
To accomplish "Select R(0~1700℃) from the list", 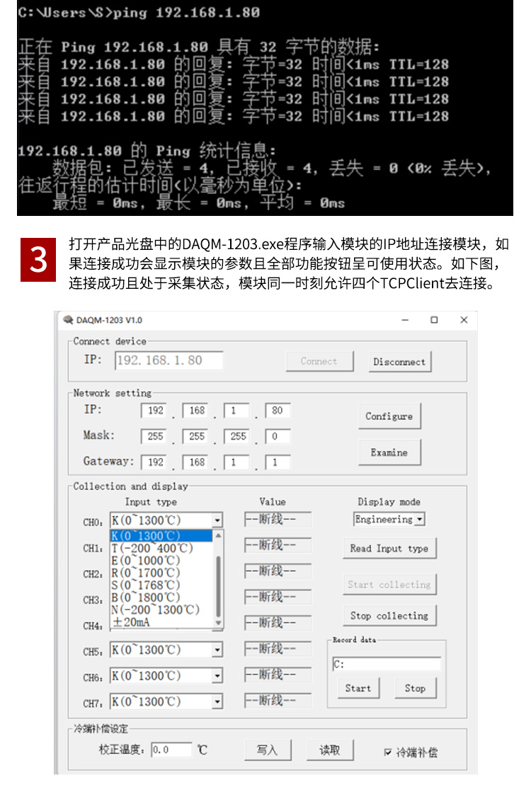I will pos(161,573).
